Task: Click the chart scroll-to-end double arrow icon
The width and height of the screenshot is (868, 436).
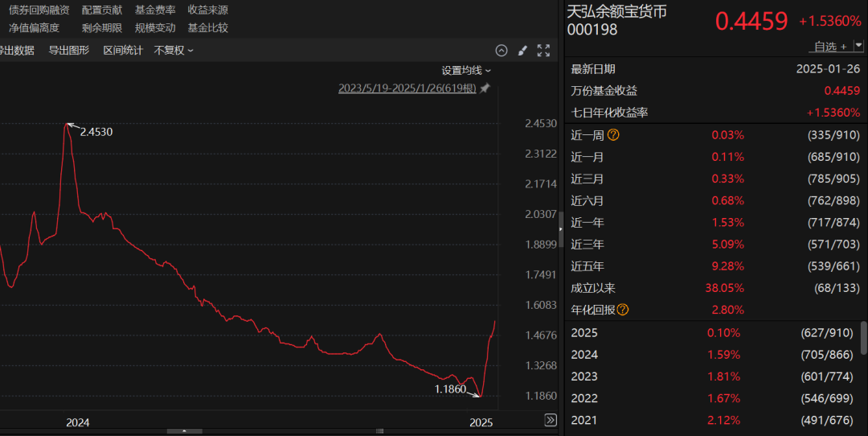Action: (551, 420)
